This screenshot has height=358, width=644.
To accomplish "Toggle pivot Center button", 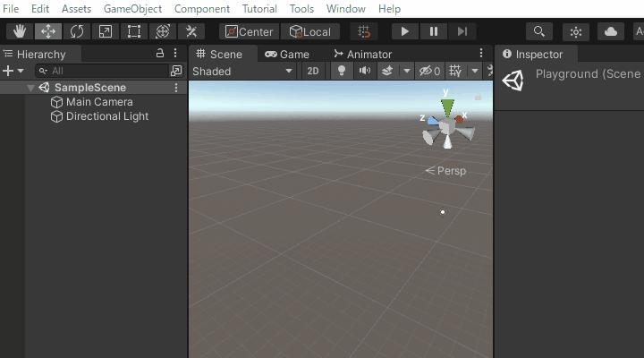I will 250,31.
